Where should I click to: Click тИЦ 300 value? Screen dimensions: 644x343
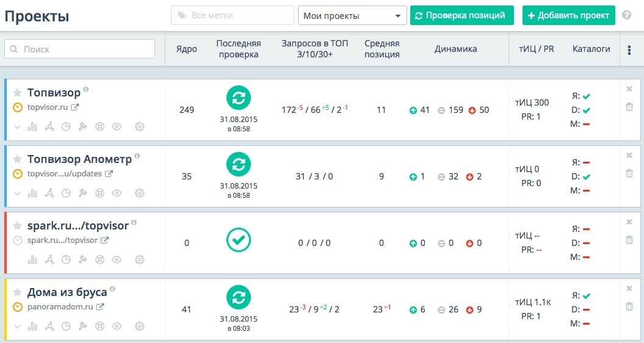point(532,103)
